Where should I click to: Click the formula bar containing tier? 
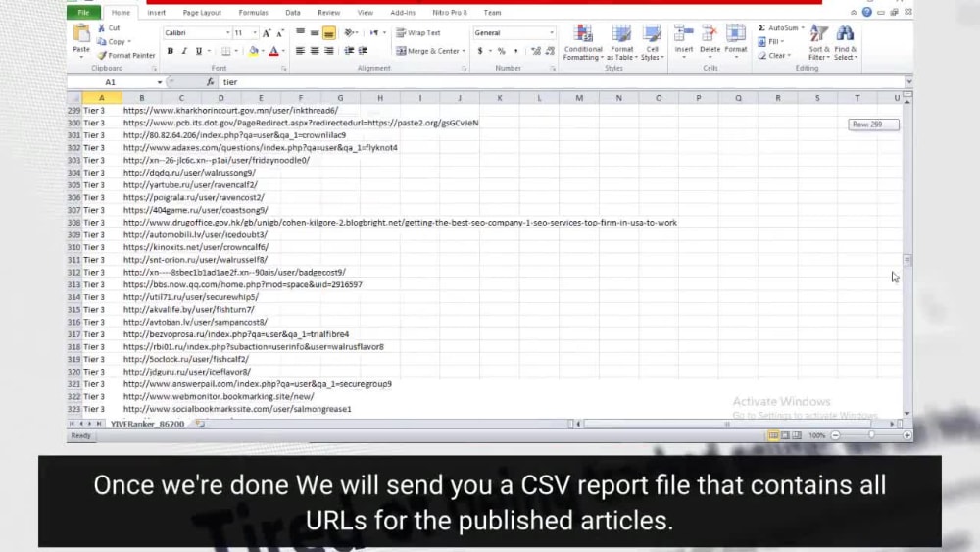(562, 82)
